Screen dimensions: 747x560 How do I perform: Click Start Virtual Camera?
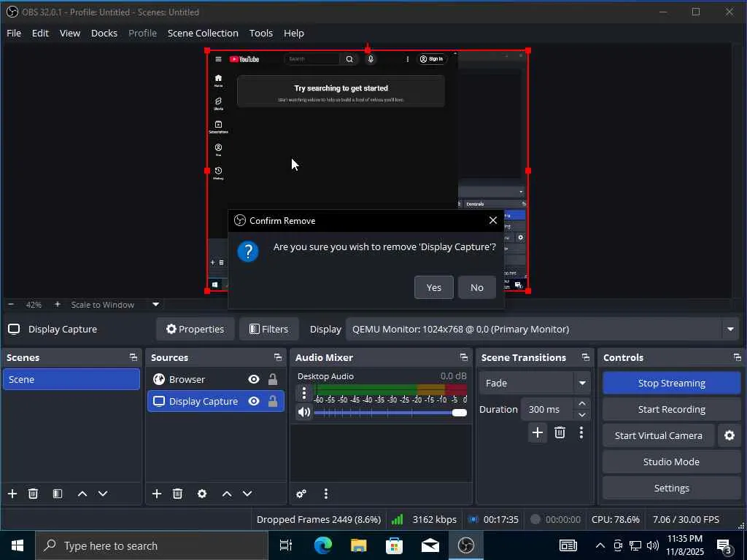tap(659, 436)
